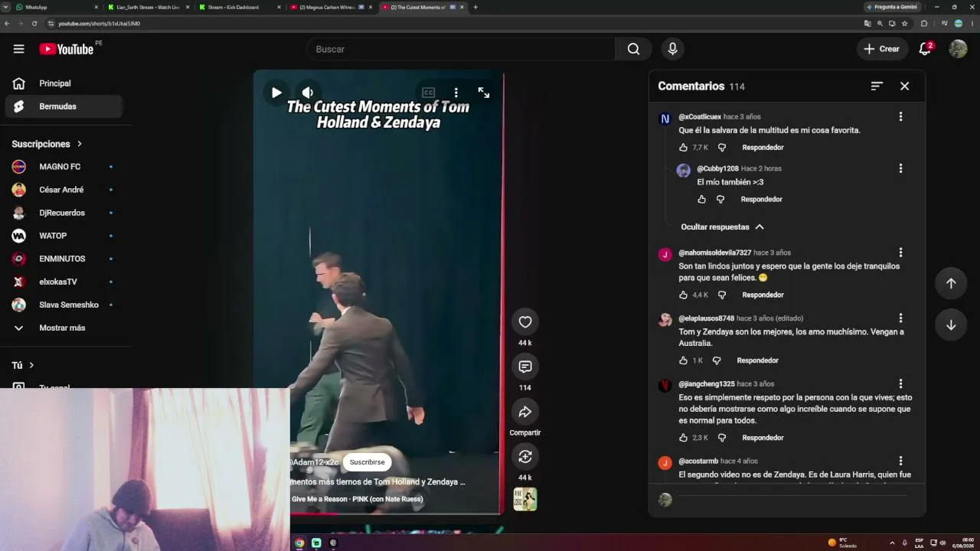Viewport: 980px width, 551px height.
Task: Play the paused Short
Action: (x=276, y=93)
